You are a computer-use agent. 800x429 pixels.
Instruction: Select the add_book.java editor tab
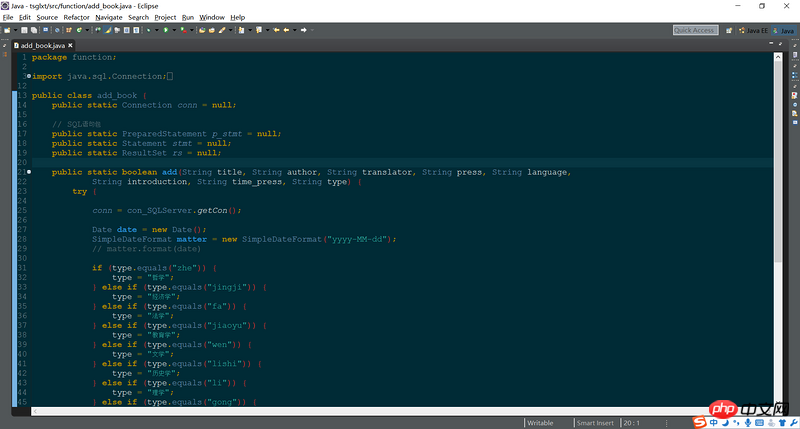coord(42,45)
